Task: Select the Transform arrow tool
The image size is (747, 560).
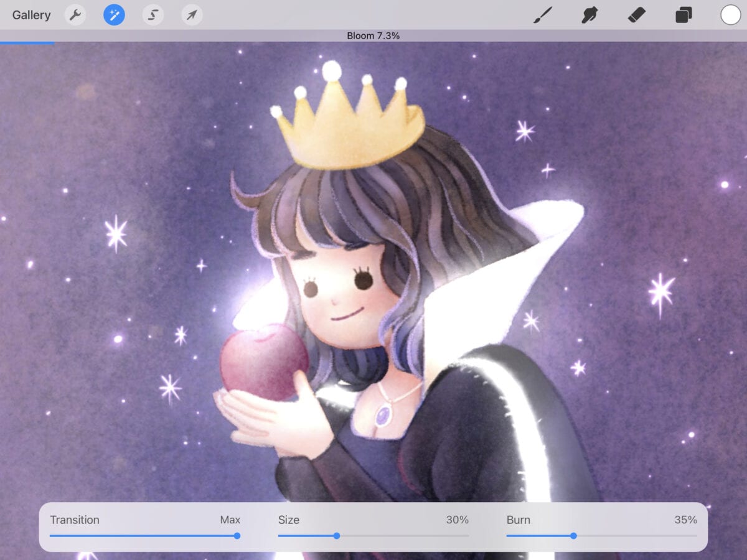Action: point(191,14)
